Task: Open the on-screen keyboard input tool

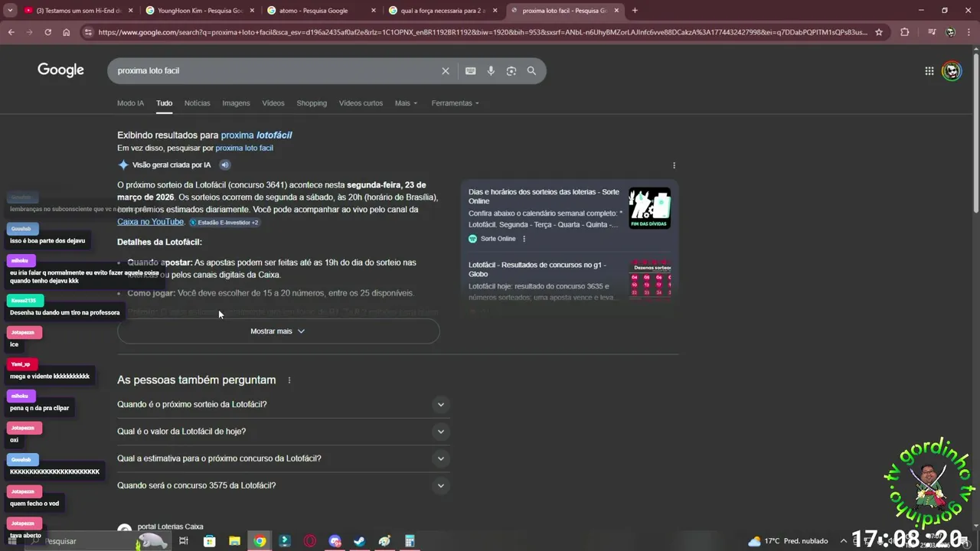Action: (470, 70)
